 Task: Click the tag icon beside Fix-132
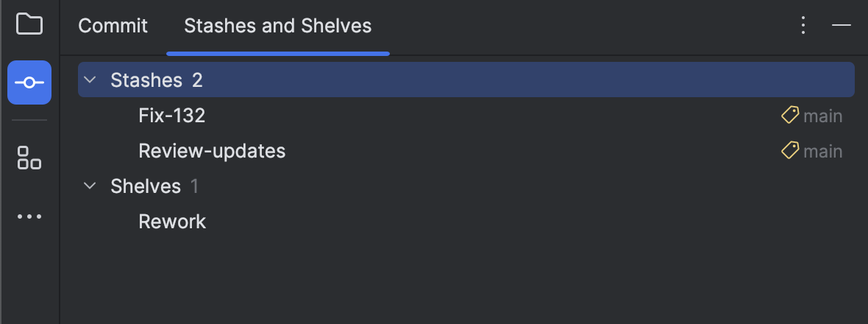(790, 116)
